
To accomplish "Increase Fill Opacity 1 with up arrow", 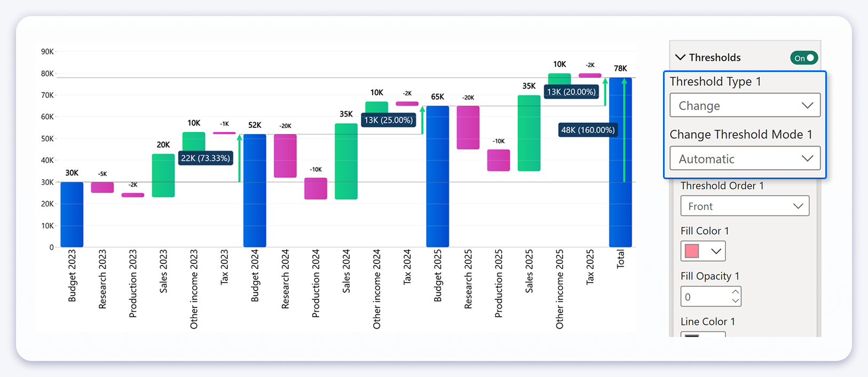I will point(736,292).
